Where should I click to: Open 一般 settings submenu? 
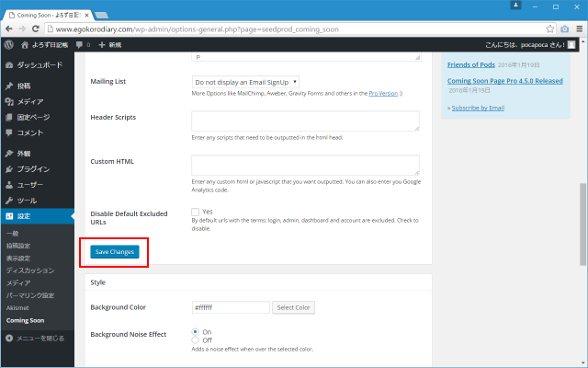[12, 234]
